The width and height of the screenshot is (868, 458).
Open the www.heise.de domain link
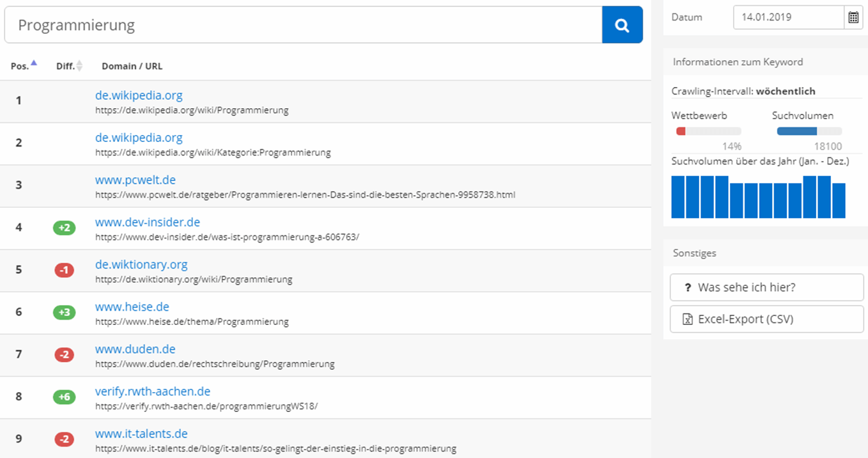(132, 306)
